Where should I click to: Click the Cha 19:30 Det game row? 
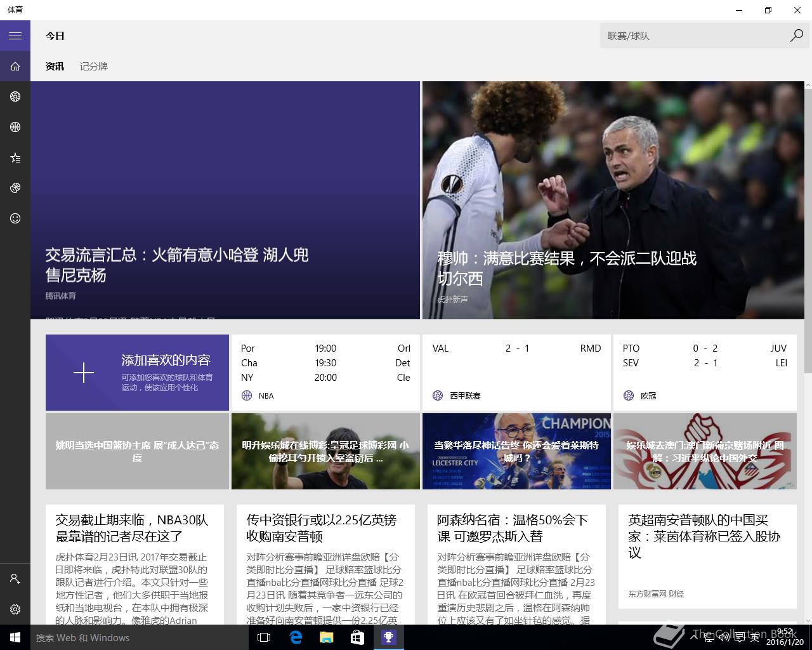tap(325, 363)
